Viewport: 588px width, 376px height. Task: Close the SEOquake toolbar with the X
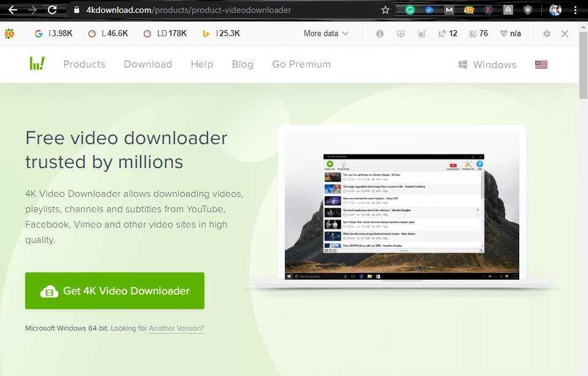tap(565, 34)
